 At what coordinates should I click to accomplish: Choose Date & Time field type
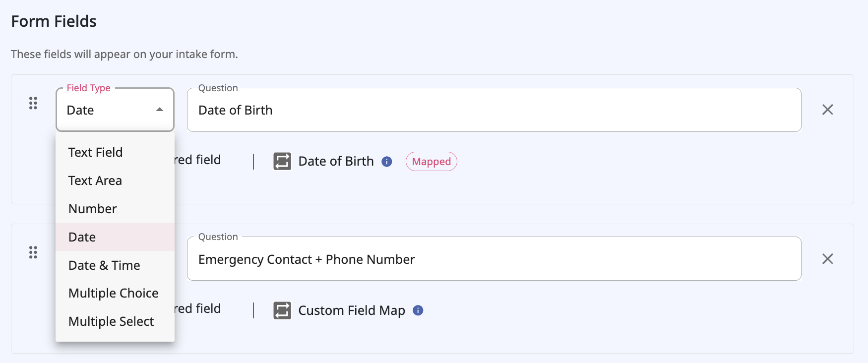tap(104, 265)
